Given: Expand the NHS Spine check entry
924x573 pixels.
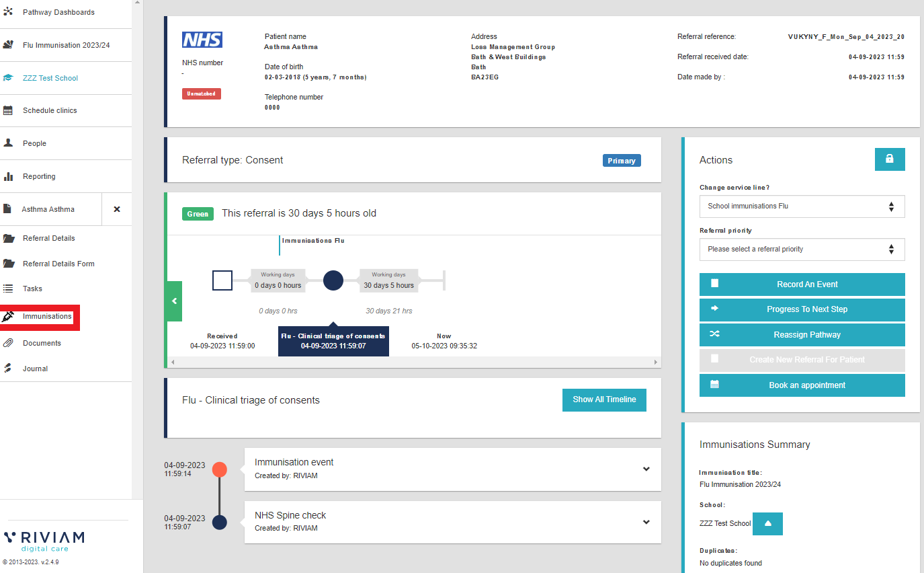Looking at the screenshot, I should [x=646, y=522].
